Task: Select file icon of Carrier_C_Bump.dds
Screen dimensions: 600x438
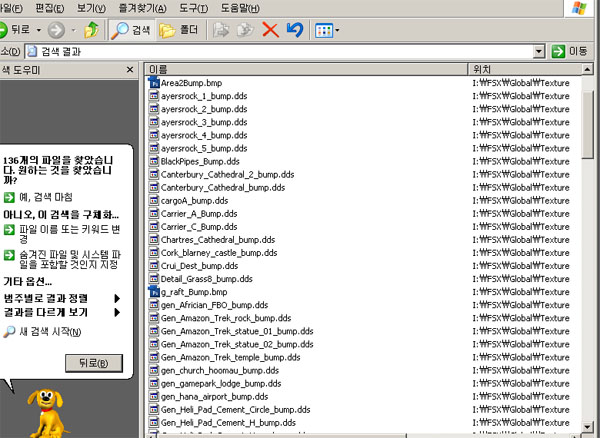Action: coord(154,226)
